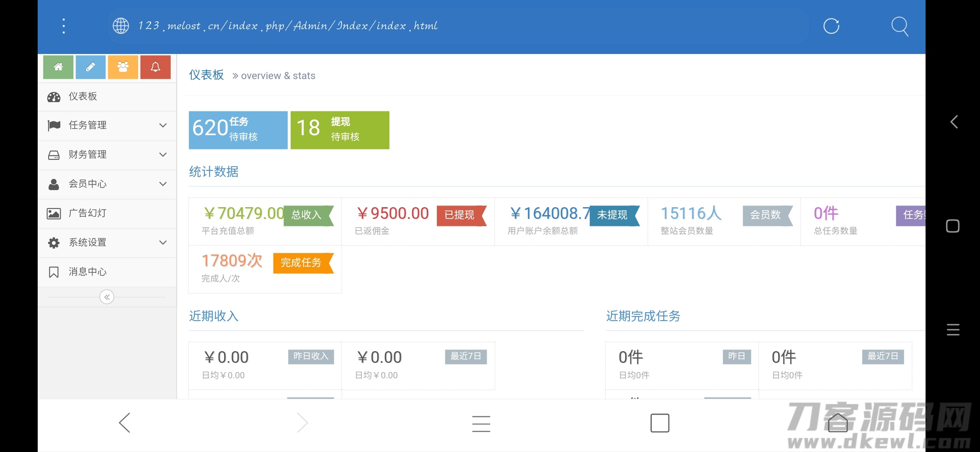Screen dimensions: 980x452
Task: Select the 消息中心 bookmark icon
Action: click(54, 272)
